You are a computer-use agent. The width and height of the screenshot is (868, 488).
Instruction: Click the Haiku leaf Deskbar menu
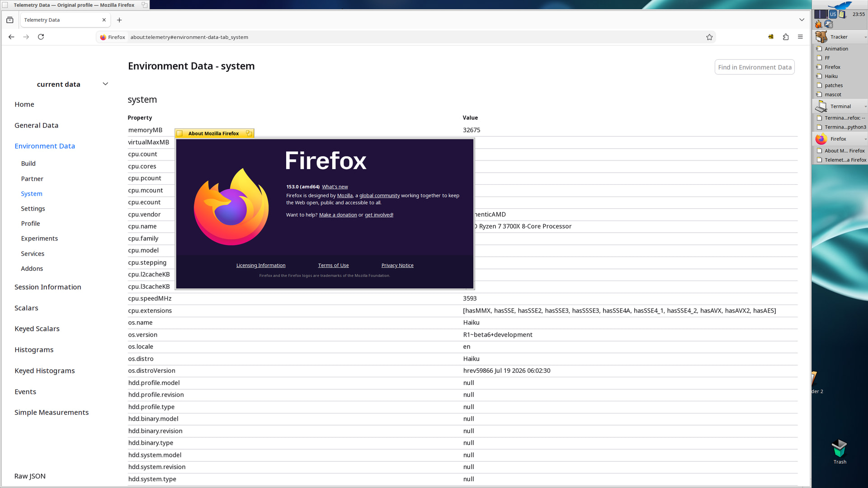click(x=840, y=5)
